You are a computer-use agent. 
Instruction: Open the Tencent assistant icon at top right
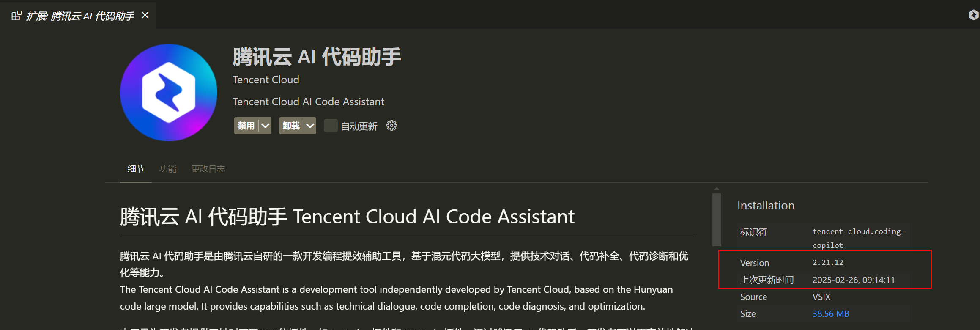click(x=974, y=15)
